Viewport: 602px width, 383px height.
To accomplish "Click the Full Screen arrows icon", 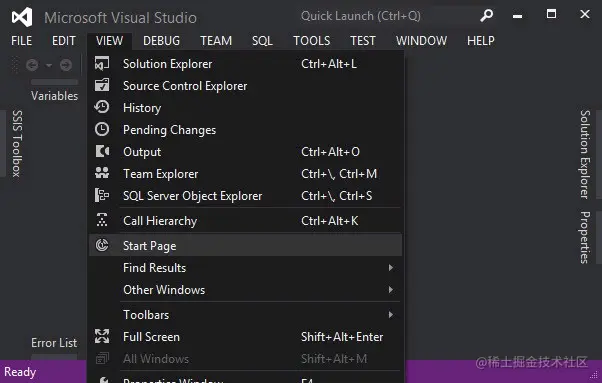I will tap(102, 336).
